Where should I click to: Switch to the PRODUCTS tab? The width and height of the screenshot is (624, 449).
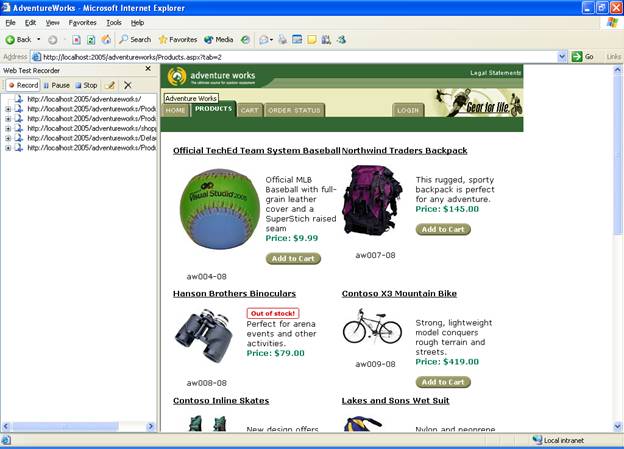pos(213,109)
